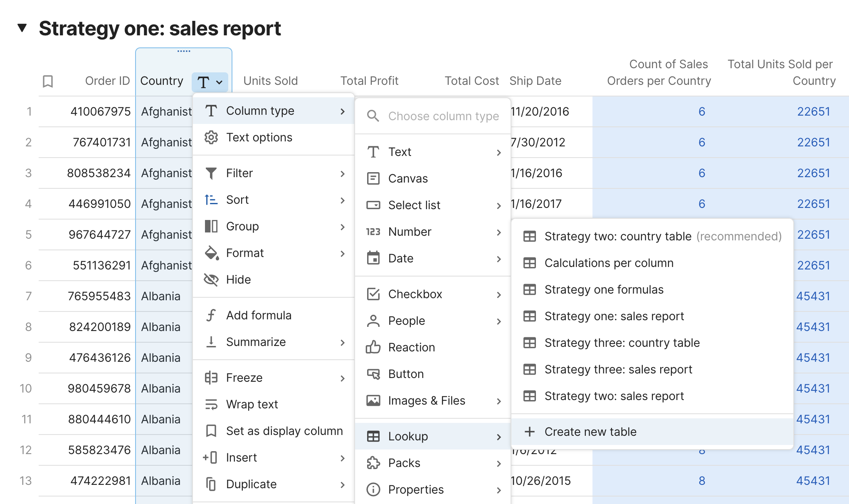The height and width of the screenshot is (504, 849).
Task: Click the Hide crossed-eye icon
Action: pyautogui.click(x=211, y=279)
